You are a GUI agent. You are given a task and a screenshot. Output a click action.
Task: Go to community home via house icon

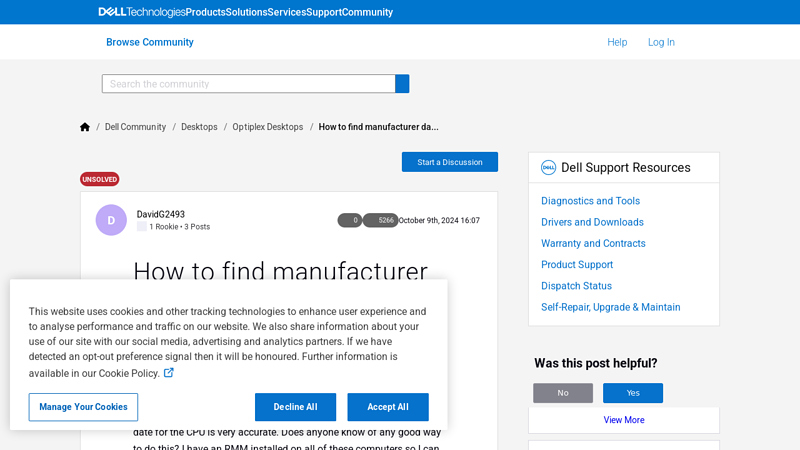tap(85, 127)
